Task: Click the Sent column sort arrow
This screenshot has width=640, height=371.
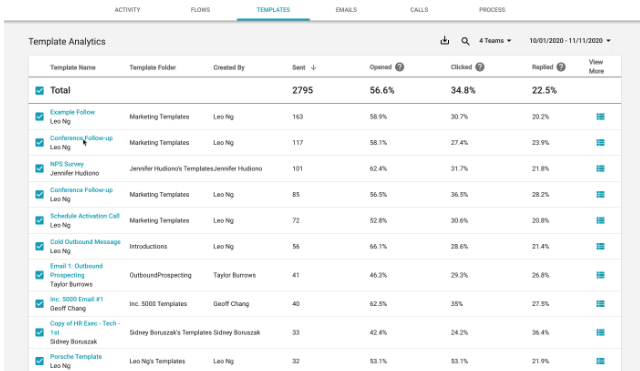Action: point(313,67)
